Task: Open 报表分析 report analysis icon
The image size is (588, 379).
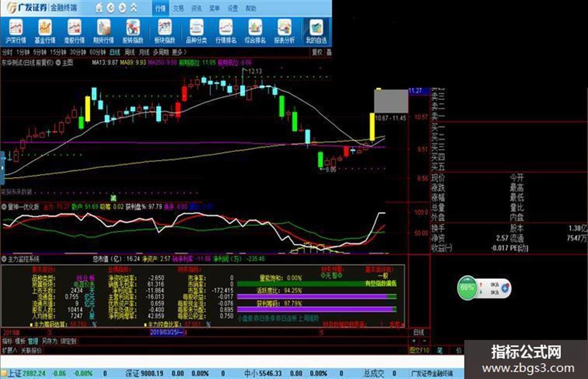Action: point(284,32)
